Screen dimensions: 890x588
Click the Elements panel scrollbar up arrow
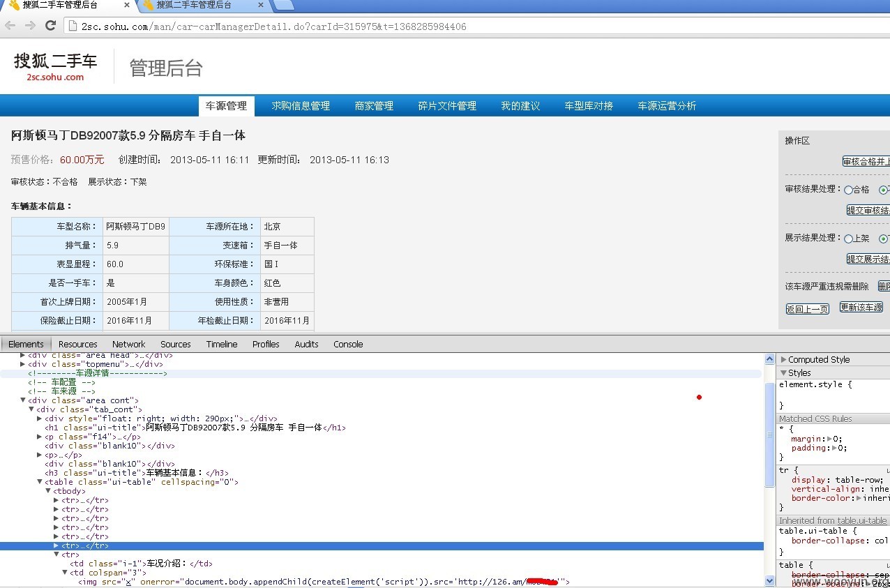pyautogui.click(x=770, y=359)
